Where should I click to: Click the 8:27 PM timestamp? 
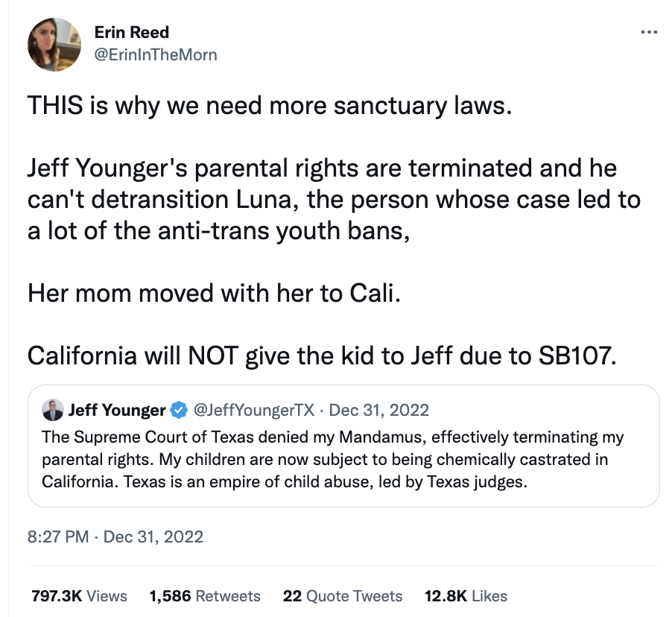point(59,537)
